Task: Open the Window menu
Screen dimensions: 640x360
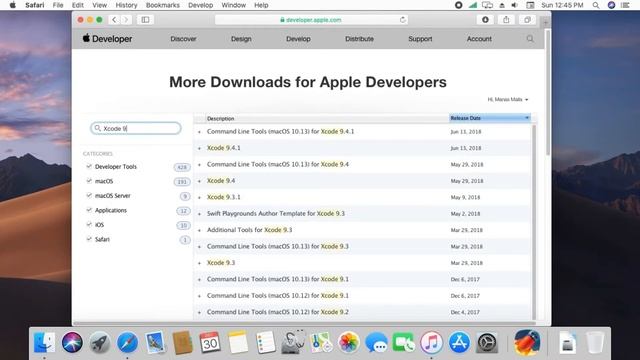Action: click(x=233, y=5)
